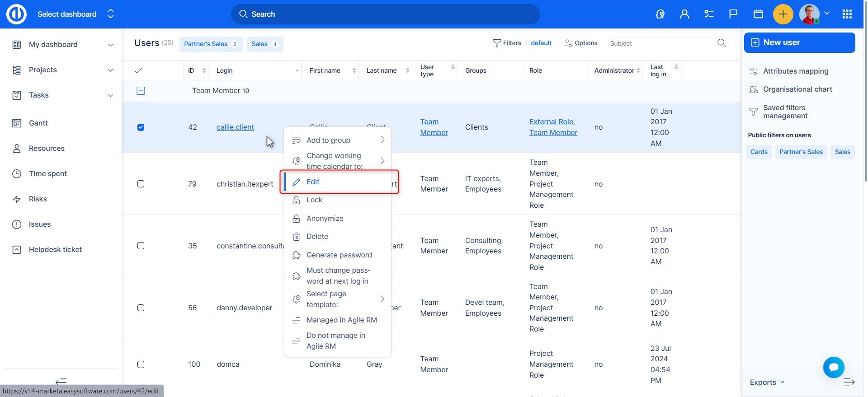Collapse the left sidebar with arrow icon
Viewport: 868px width, 397px height.
(61, 381)
